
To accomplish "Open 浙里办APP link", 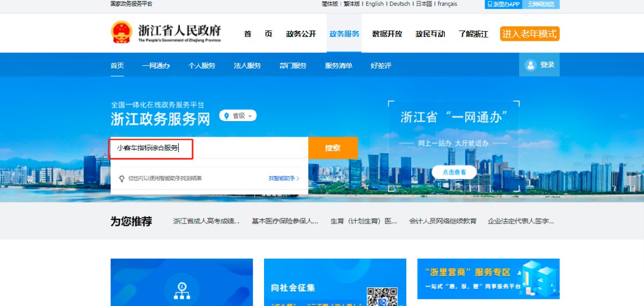I will pos(503,4).
